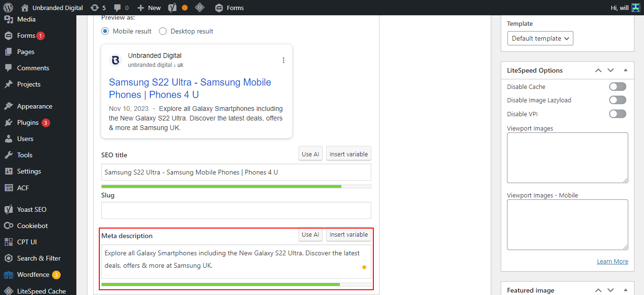Open the updates icon showing 5

tap(98, 8)
